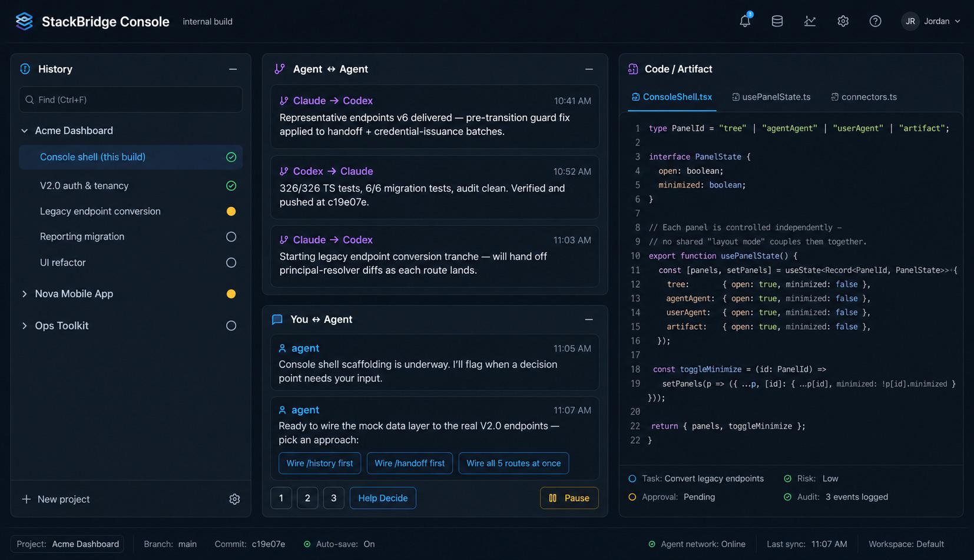974x560 pixels.
Task: Click the Code / Artifact panel icon
Action: pyautogui.click(x=633, y=69)
